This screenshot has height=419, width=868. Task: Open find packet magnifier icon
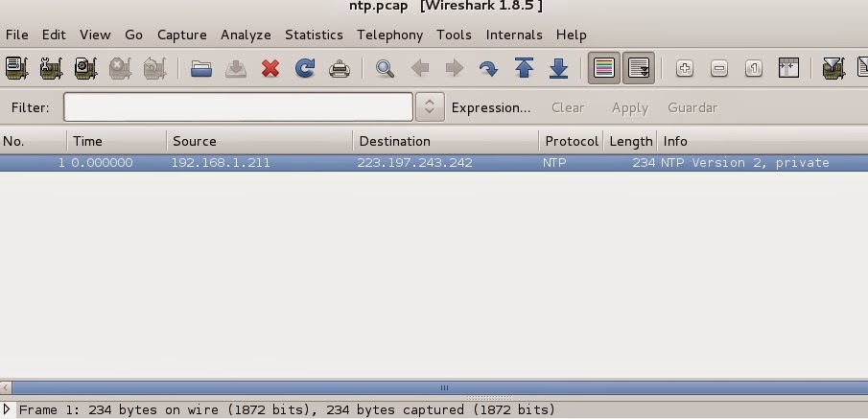click(385, 68)
